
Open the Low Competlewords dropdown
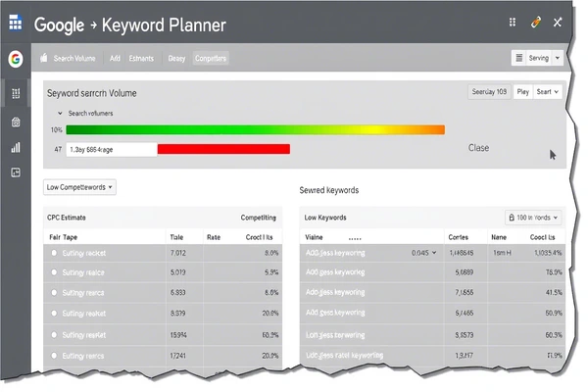79,187
